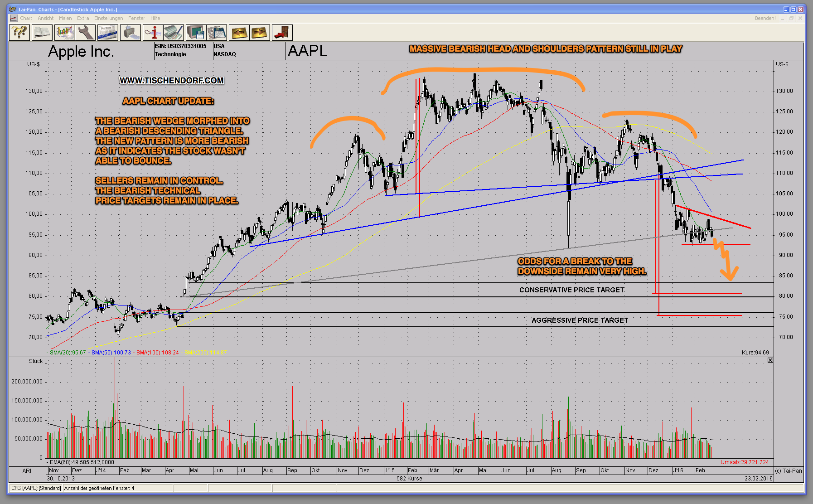Open the Die Börse newspaper icon

coord(108,33)
